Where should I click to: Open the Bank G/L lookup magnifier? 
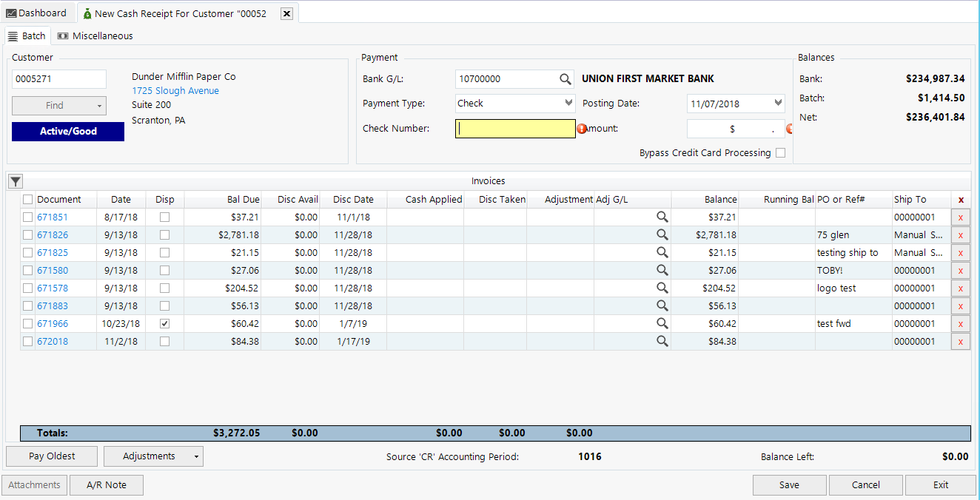coord(565,78)
